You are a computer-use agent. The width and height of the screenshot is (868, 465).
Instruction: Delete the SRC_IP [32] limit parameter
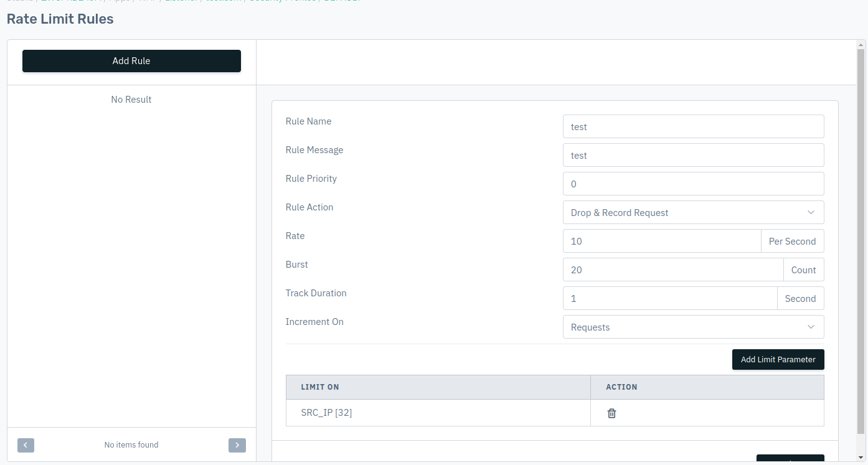611,413
